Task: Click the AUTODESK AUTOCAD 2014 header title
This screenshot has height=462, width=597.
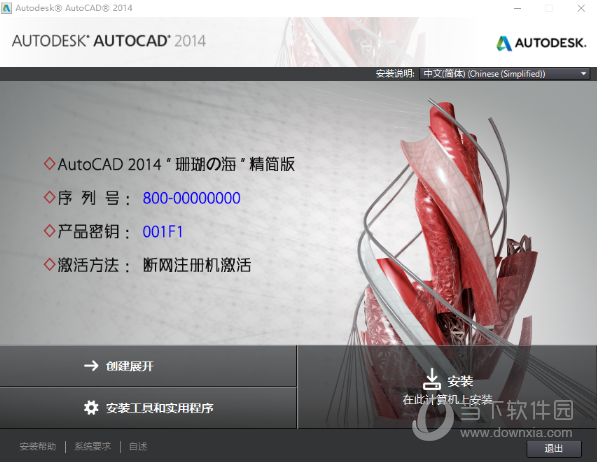Action: point(109,41)
